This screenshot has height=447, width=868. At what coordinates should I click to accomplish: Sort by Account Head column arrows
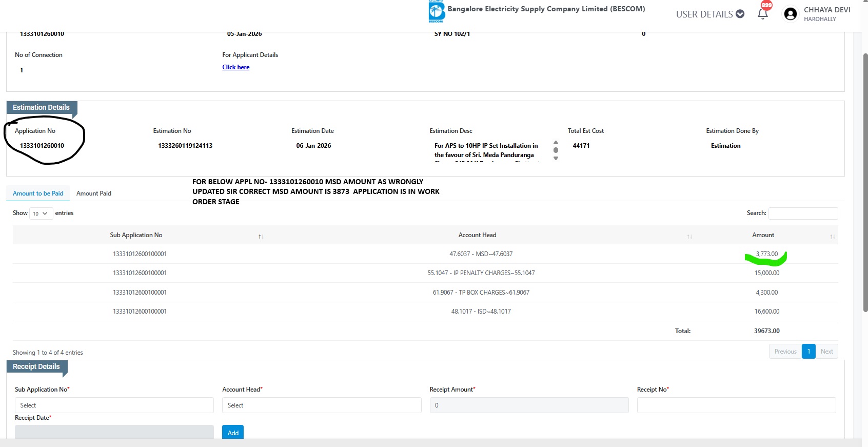(689, 236)
